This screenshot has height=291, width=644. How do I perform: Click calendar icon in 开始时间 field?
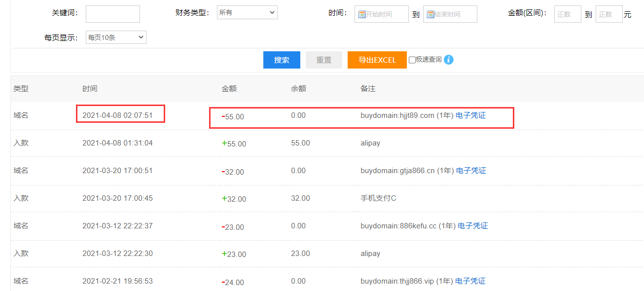coord(361,14)
